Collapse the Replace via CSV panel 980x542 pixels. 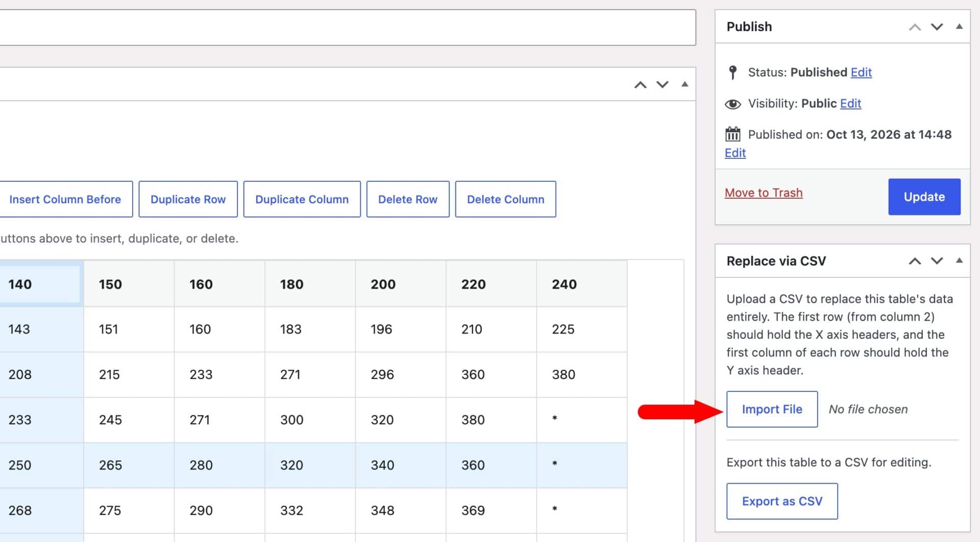click(959, 261)
